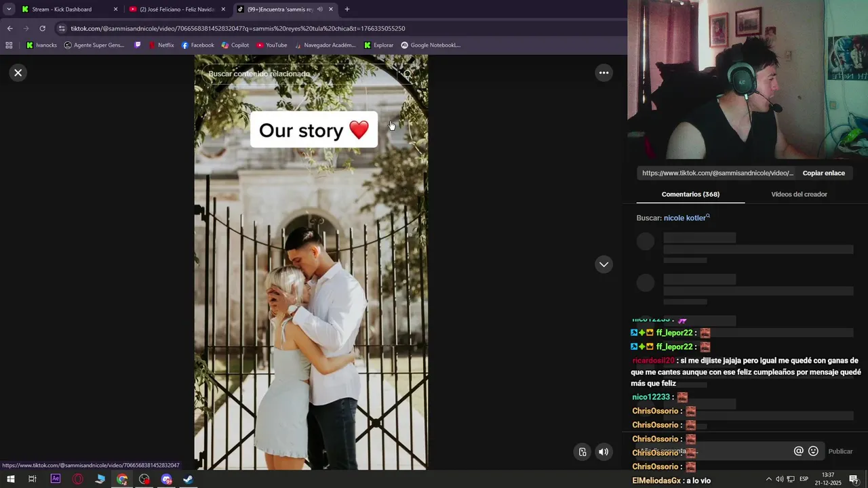Click chat username 'nico12233' above ChrisOssorio
The width and height of the screenshot is (868, 488).
point(651,397)
